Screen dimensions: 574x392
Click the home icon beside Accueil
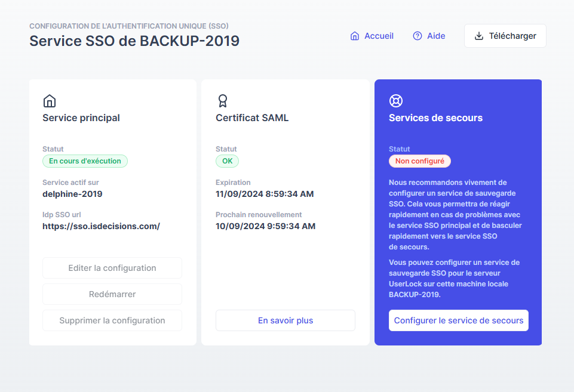coord(355,36)
